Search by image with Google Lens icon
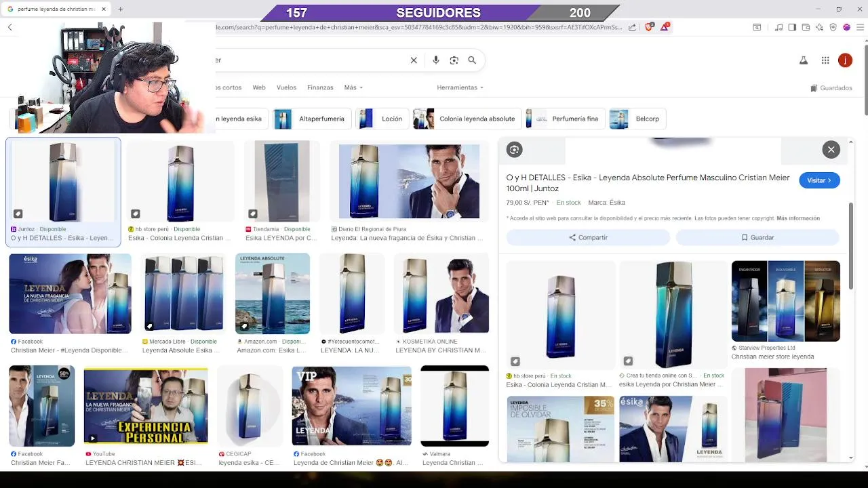 click(454, 60)
